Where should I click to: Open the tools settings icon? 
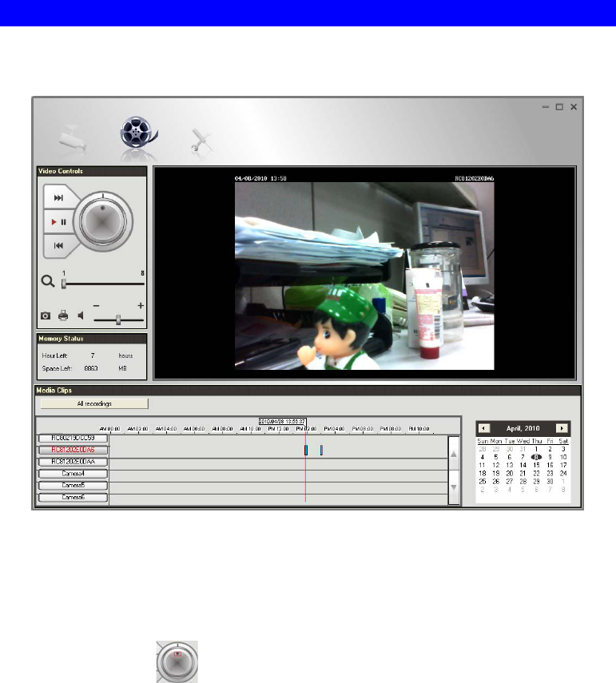coord(201,141)
